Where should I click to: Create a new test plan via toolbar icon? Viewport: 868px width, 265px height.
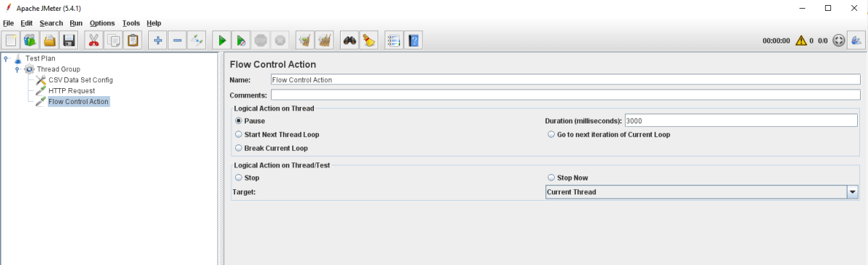point(11,40)
